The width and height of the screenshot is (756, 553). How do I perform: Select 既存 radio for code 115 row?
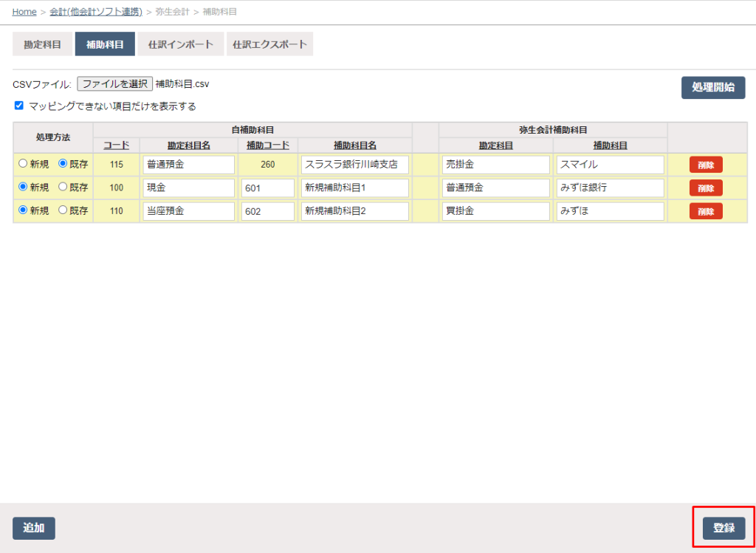coord(62,164)
